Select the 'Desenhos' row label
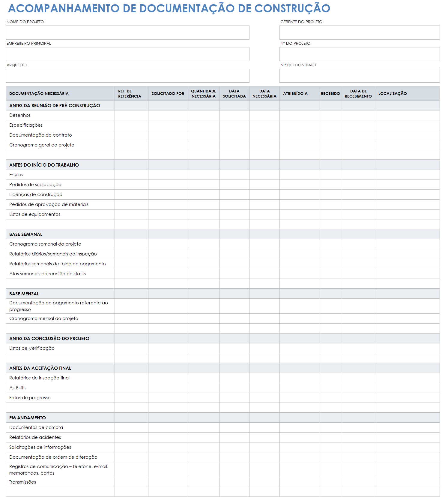The height and width of the screenshot is (501, 448). point(20,115)
